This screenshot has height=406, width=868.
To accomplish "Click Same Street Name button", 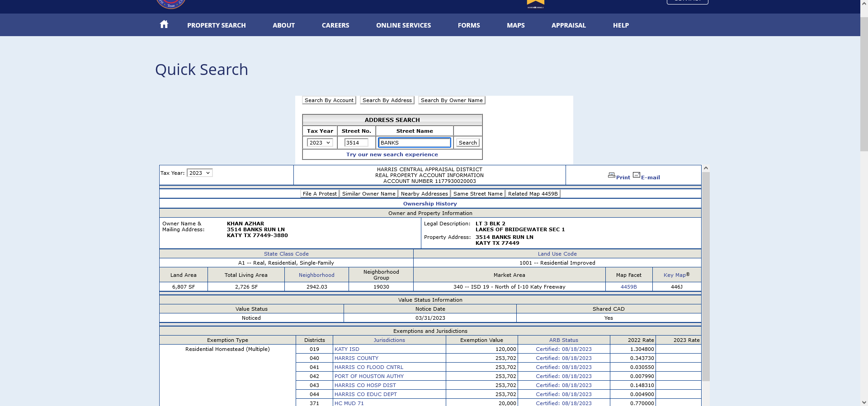I will tap(478, 194).
